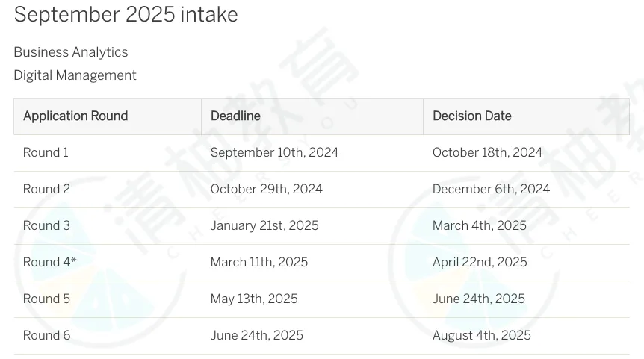Click the Round 1 row label

(46, 153)
